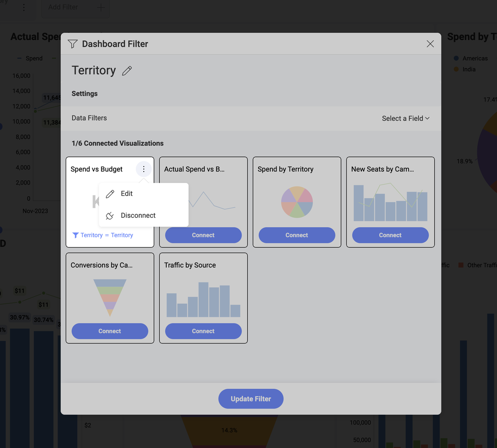Choose Edit from the context menu
This screenshot has width=497, height=448.
(144, 193)
